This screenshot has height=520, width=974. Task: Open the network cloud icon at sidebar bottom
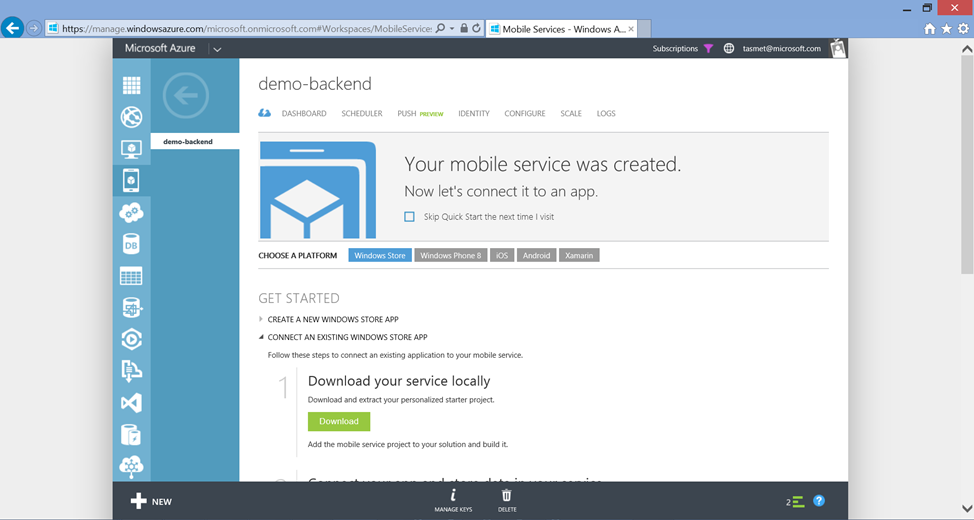pos(131,467)
